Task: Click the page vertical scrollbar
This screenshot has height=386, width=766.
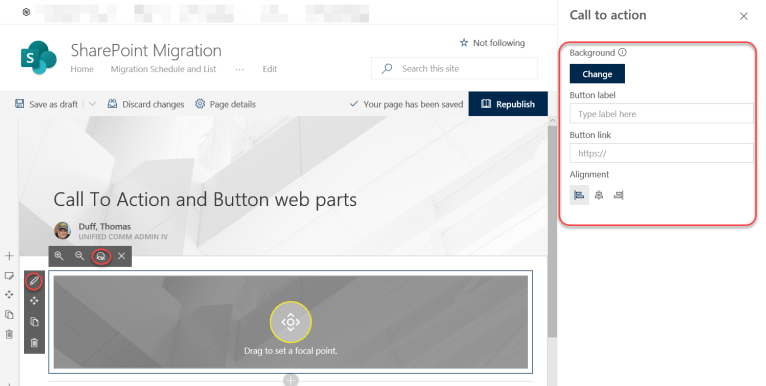Action: pyautogui.click(x=552, y=232)
